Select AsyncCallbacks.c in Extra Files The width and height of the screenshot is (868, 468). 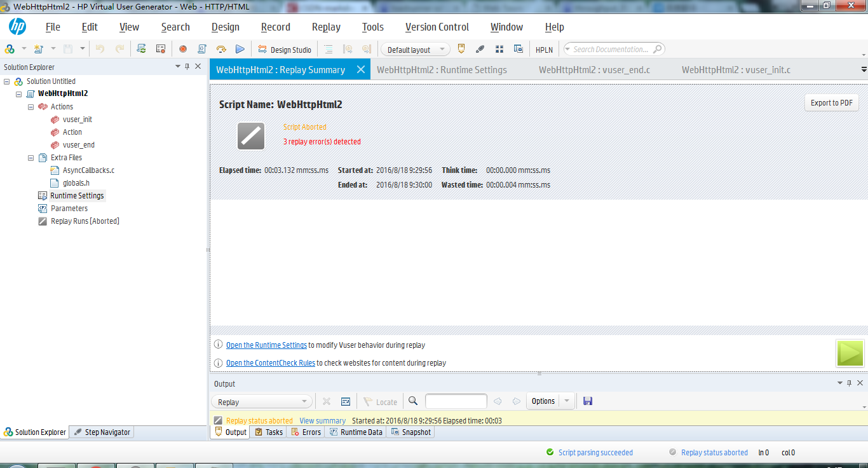[x=88, y=170]
